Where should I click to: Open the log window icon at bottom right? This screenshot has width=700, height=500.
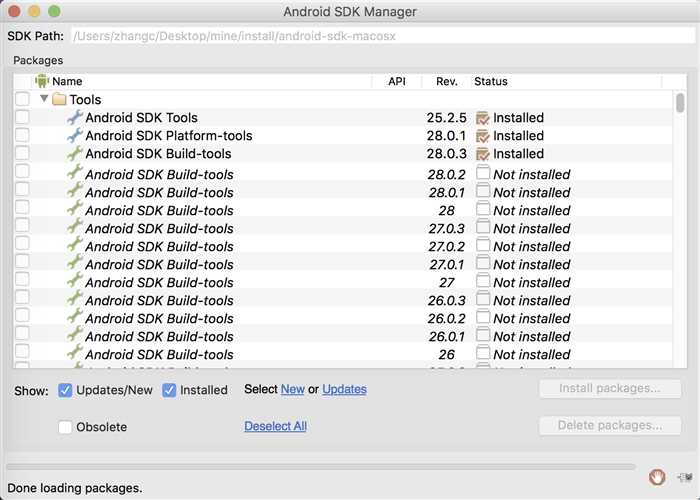(685, 477)
